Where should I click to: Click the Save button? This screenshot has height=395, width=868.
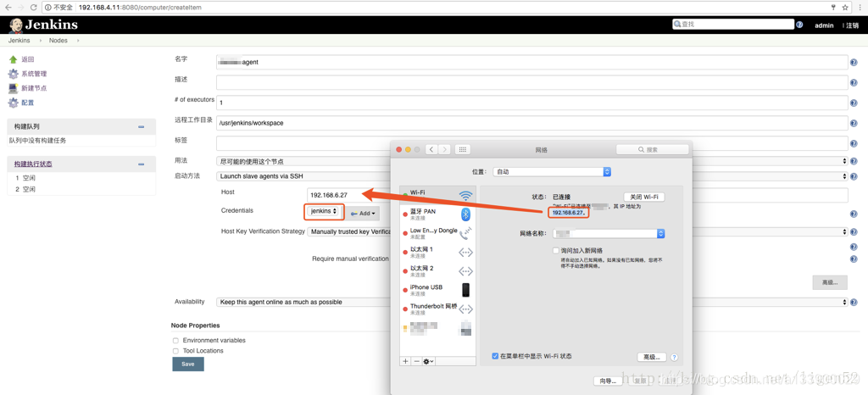pos(188,364)
